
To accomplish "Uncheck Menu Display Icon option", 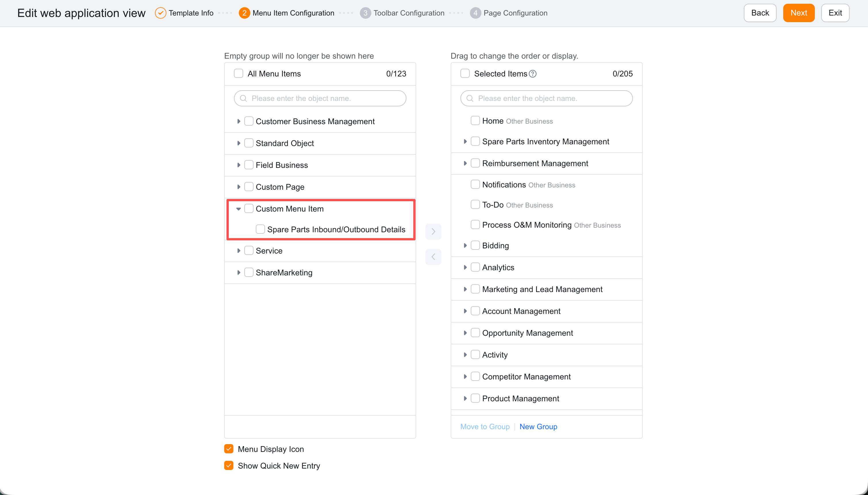I will pos(229,449).
